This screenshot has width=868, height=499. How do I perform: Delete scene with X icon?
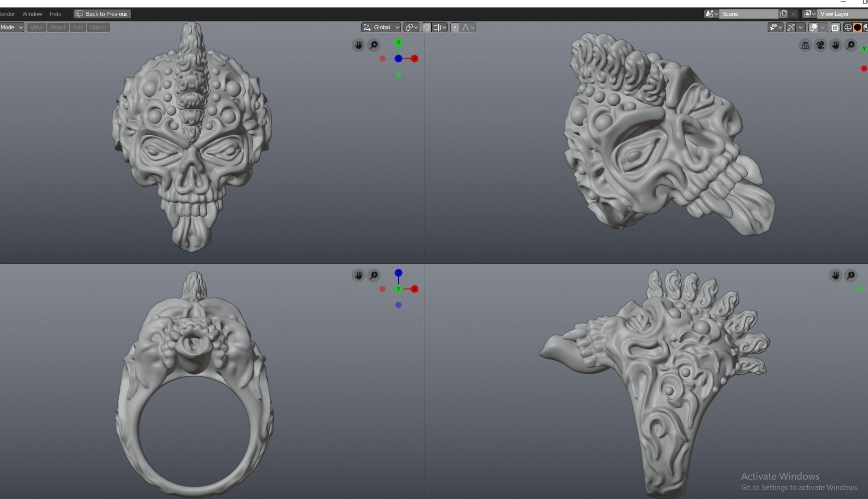pyautogui.click(x=793, y=14)
